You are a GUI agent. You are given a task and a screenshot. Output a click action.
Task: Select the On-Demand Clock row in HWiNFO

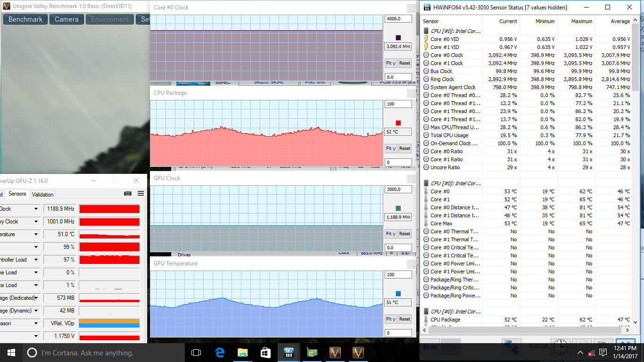[x=527, y=143]
